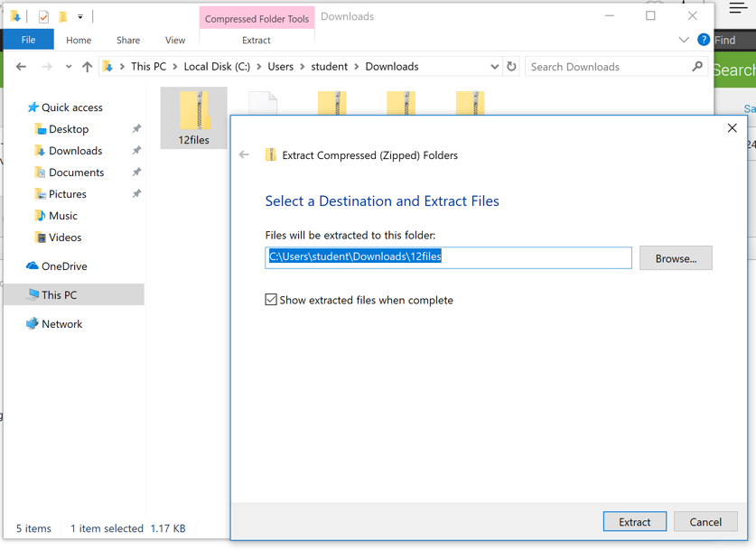Select This PC in the address breadcrumb
Viewport: 756px width, 550px height.
tap(148, 67)
